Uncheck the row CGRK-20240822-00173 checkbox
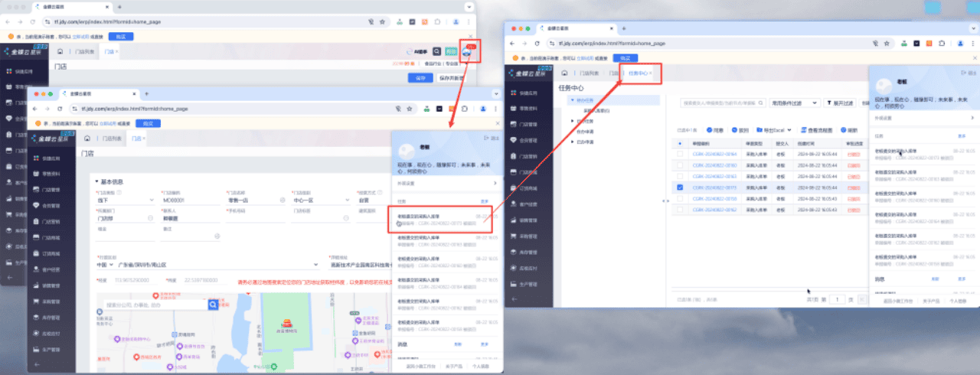Screen dimensions: 980x375 [x=681, y=187]
